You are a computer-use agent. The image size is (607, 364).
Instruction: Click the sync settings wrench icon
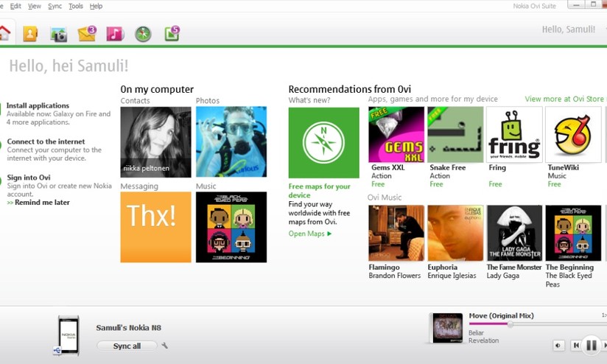click(x=165, y=346)
